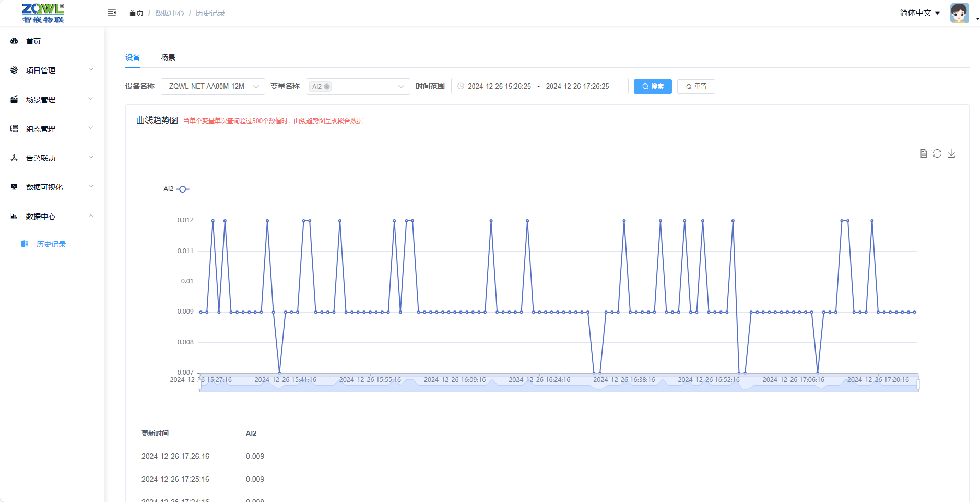Screen dimensions: 980x502
Task: Click the chart restore refresh icon
Action: 937,153
